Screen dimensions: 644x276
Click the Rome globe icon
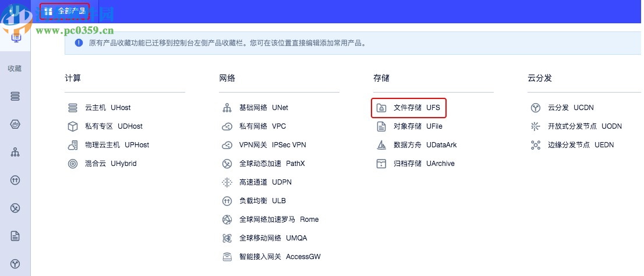pos(227,220)
